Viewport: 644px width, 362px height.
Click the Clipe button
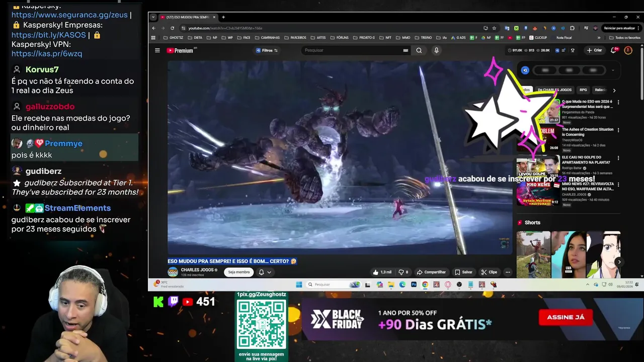(489, 272)
